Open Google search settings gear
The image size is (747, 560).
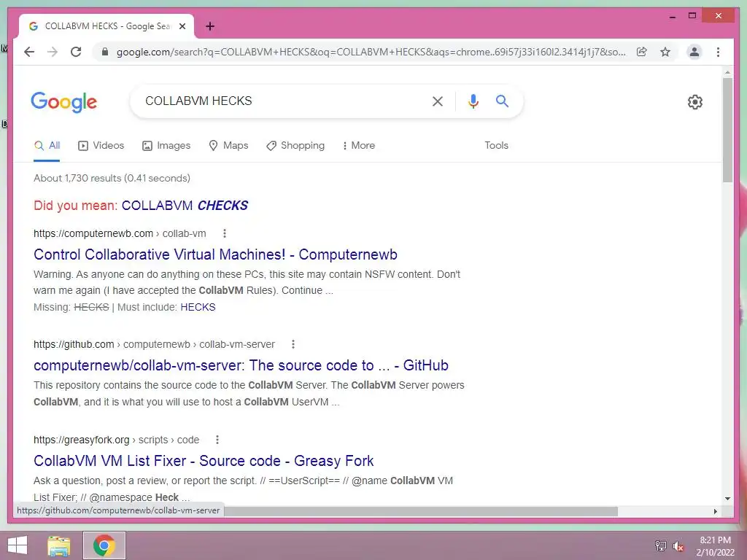[x=695, y=102]
